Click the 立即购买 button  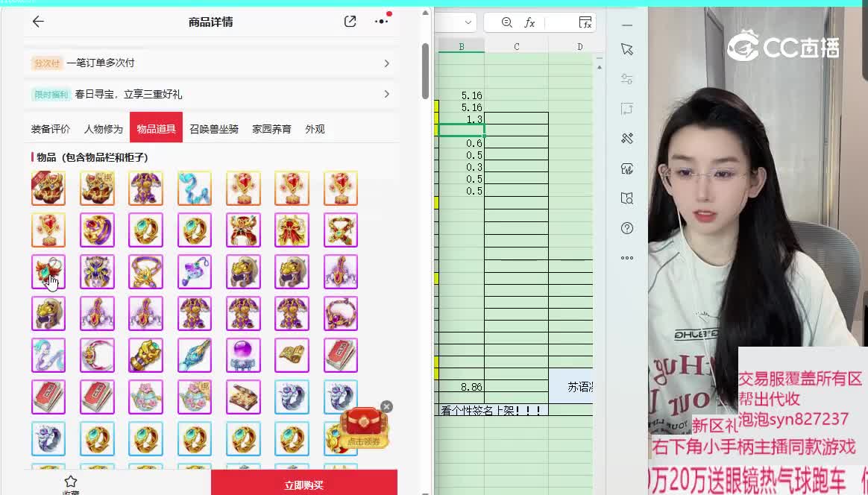(x=304, y=485)
